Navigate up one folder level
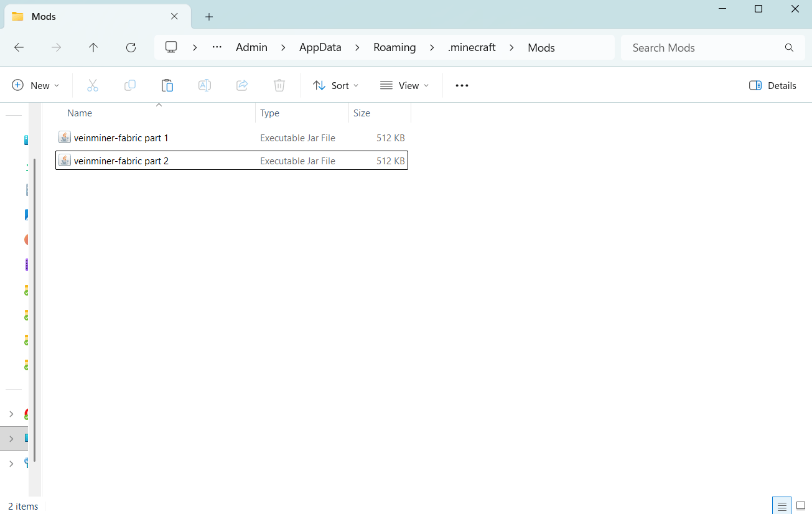Viewport: 812px width, 514px height. point(93,47)
